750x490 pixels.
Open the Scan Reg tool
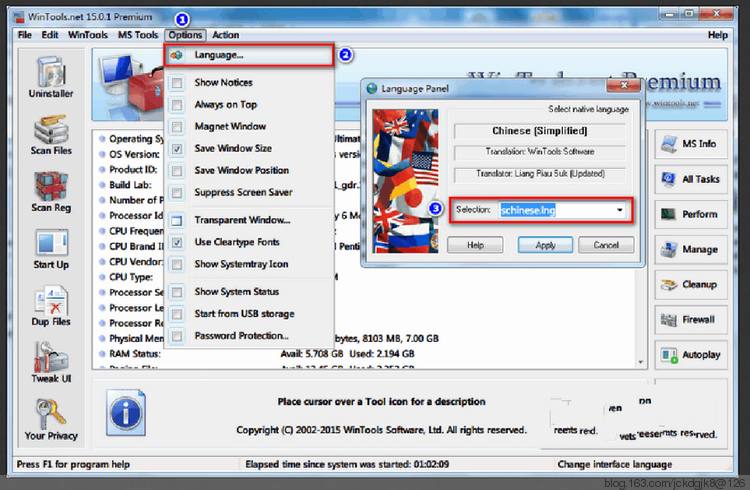pyautogui.click(x=51, y=192)
